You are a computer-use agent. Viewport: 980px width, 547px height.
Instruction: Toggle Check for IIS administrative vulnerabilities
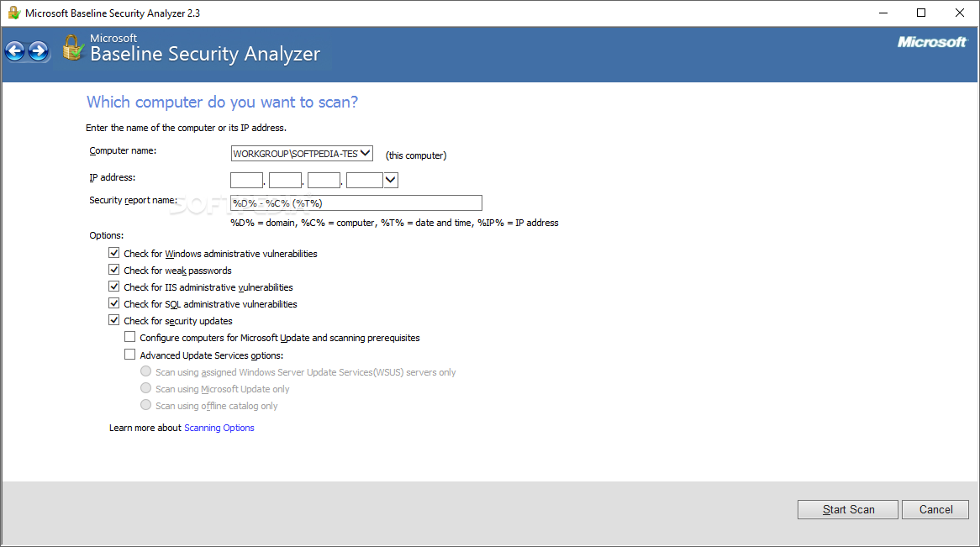[x=113, y=287]
